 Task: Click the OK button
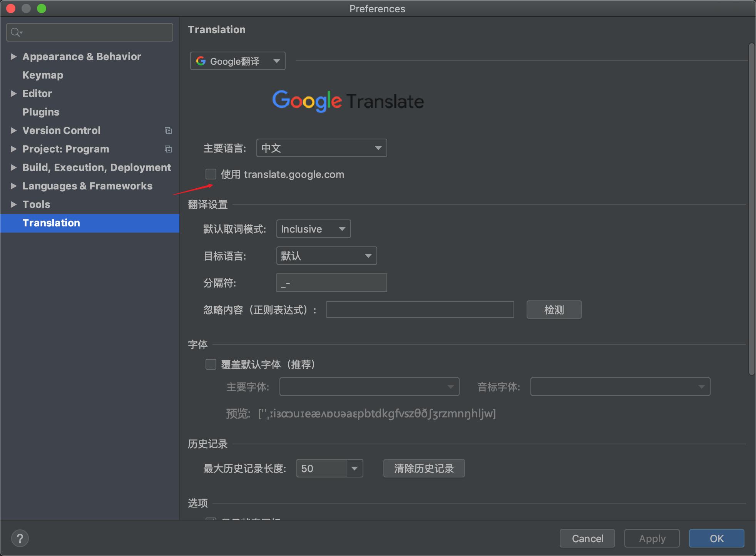716,538
